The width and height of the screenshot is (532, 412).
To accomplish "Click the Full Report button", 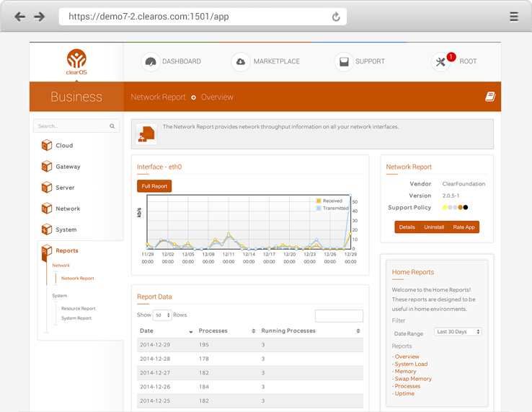I will [154, 186].
